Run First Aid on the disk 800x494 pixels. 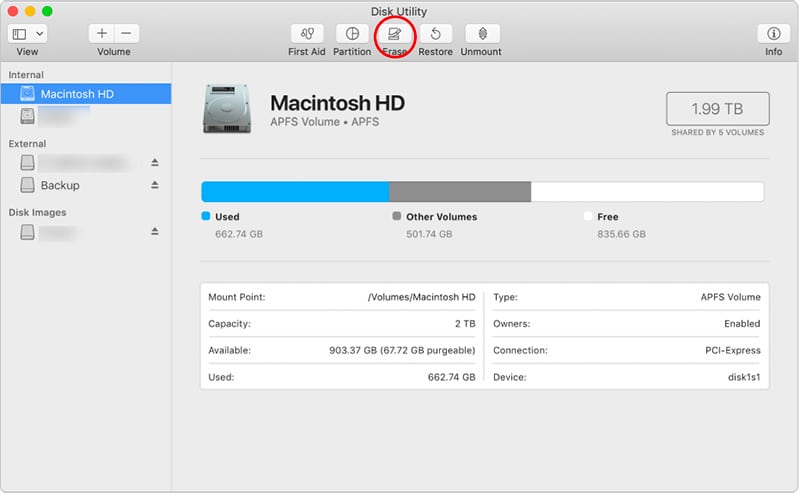[308, 34]
